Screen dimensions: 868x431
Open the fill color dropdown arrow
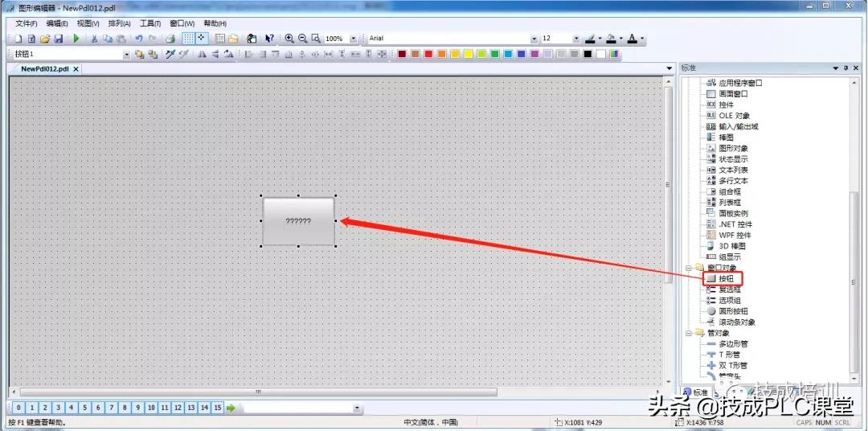[620, 39]
